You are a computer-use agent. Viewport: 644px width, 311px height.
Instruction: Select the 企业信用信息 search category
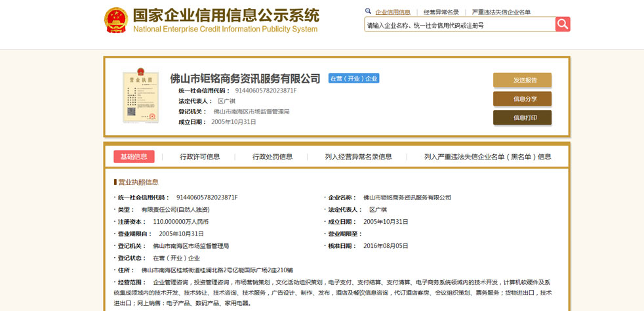[393, 12]
